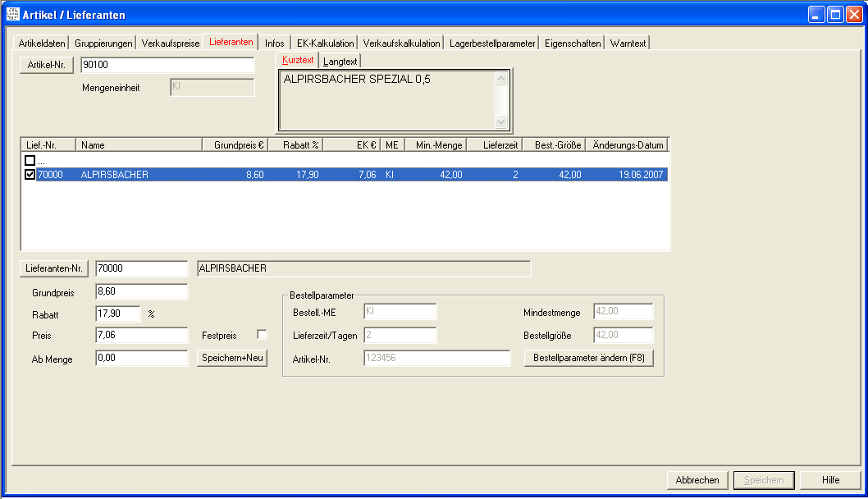
Task: Click the Artikel-Nr. lookup button
Action: point(47,66)
